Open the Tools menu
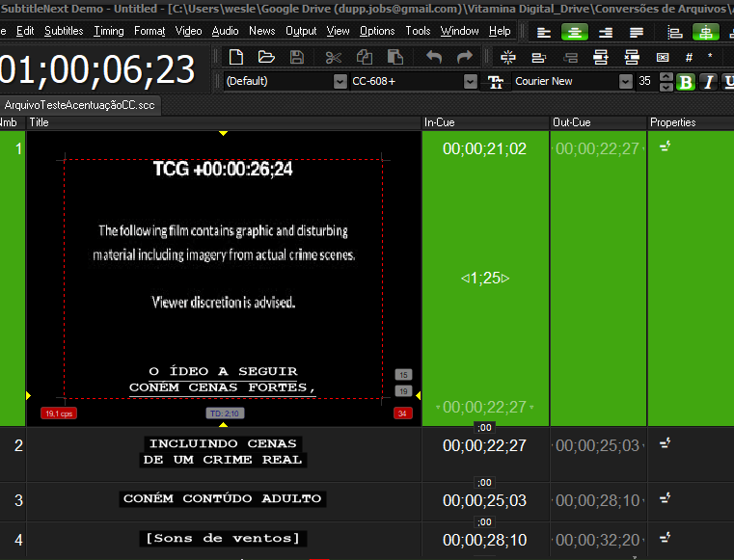The image size is (734, 560). click(418, 31)
